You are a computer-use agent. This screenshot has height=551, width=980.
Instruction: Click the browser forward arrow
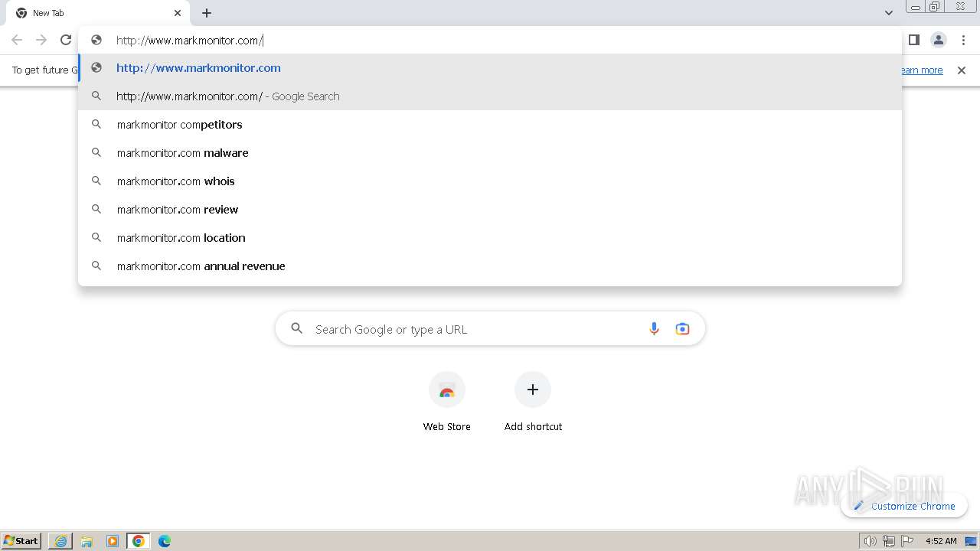point(41,40)
